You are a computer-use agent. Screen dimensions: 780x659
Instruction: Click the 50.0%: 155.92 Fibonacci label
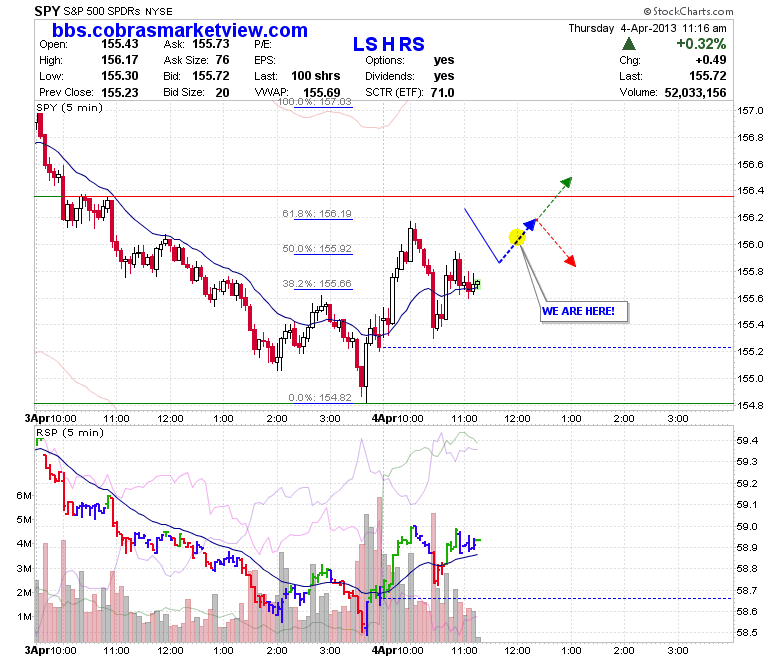(317, 248)
